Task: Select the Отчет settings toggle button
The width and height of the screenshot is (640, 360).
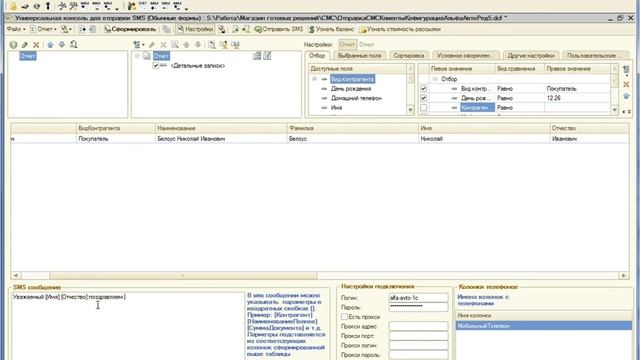Action: pos(347,44)
